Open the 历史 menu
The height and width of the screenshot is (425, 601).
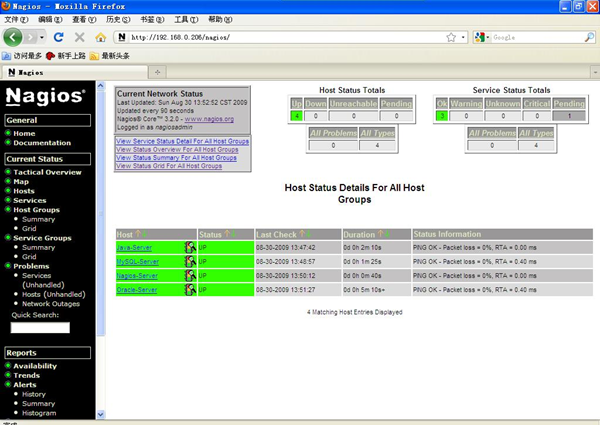click(118, 20)
